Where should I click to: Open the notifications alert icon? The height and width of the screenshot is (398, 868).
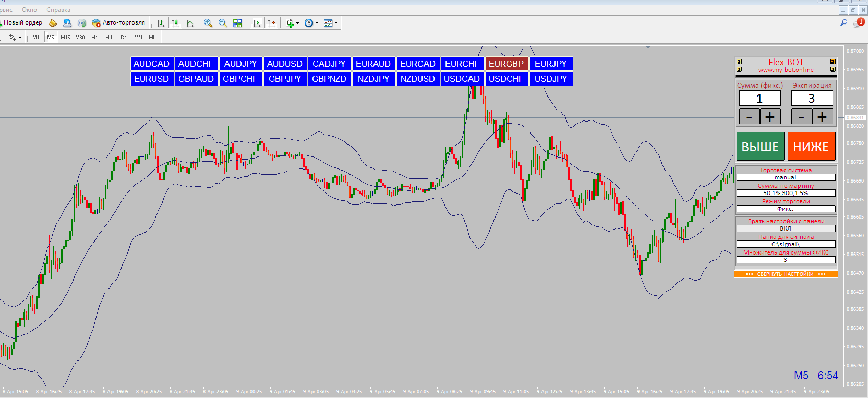(x=859, y=22)
